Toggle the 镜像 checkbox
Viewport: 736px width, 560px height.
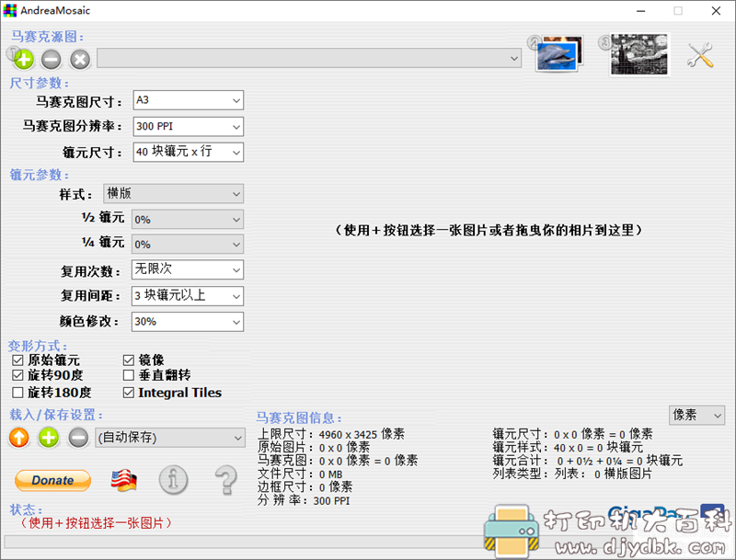point(129,360)
